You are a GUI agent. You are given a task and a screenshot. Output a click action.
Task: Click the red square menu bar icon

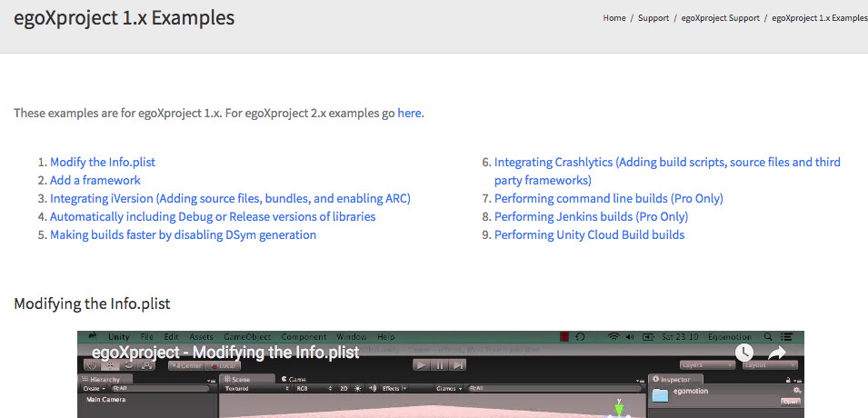(x=565, y=336)
